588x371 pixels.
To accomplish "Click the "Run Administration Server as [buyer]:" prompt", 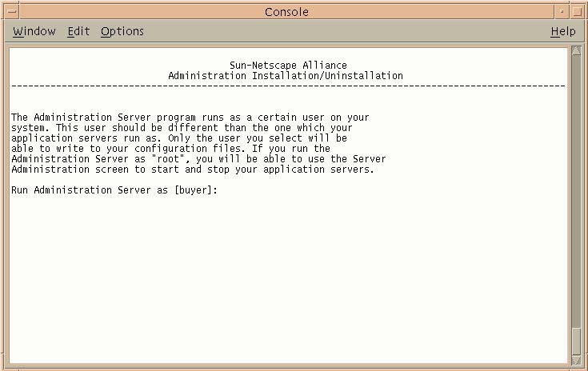I will 114,190.
